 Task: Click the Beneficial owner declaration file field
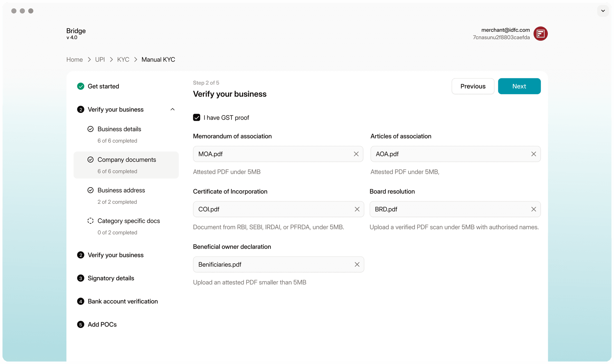(x=278, y=265)
